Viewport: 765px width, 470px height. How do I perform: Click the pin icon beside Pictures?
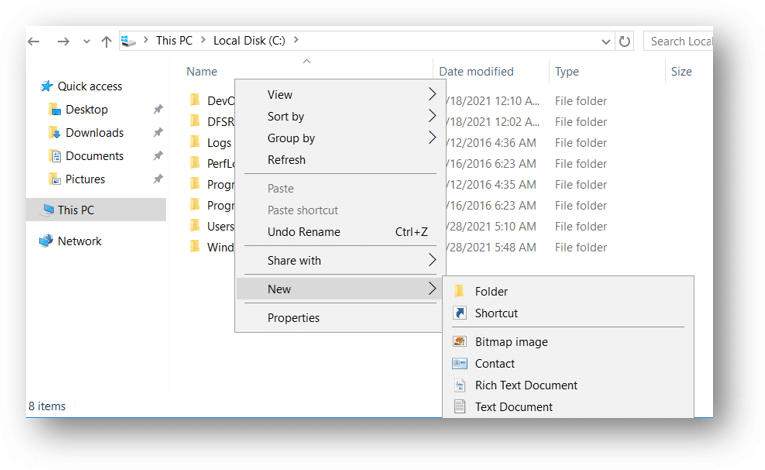click(158, 179)
